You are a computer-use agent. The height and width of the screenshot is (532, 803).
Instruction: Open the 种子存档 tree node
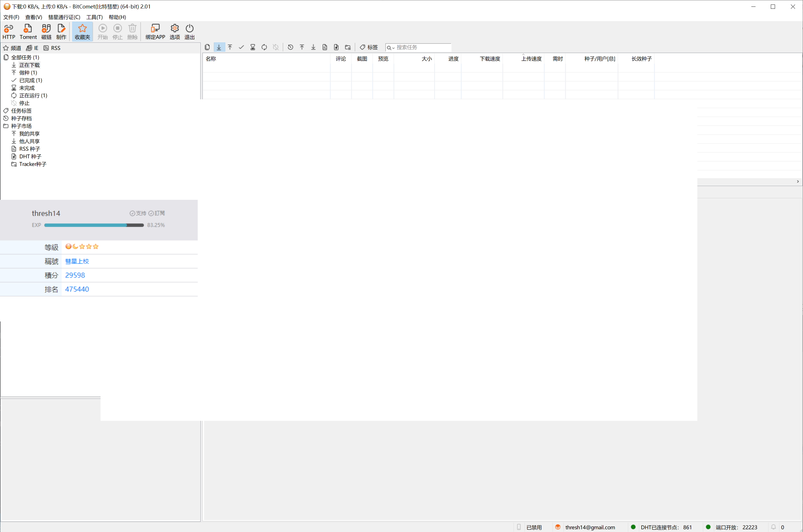21,119
